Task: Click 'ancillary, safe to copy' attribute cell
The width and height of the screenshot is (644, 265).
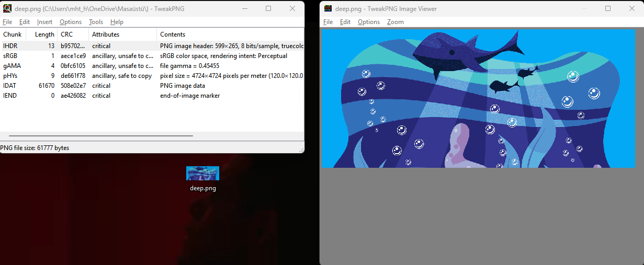Action: pyautogui.click(x=122, y=76)
